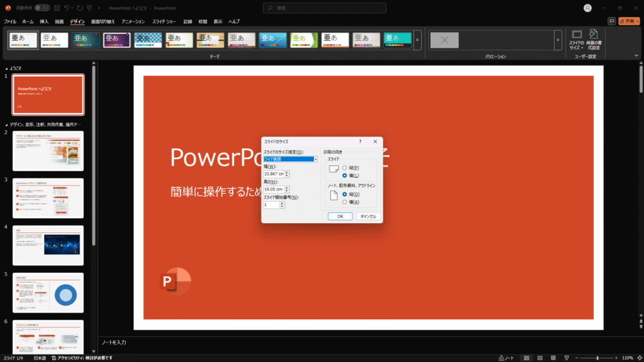Select portrait 縦(P) slide orientation
The width and height of the screenshot is (644, 362).
click(x=344, y=168)
